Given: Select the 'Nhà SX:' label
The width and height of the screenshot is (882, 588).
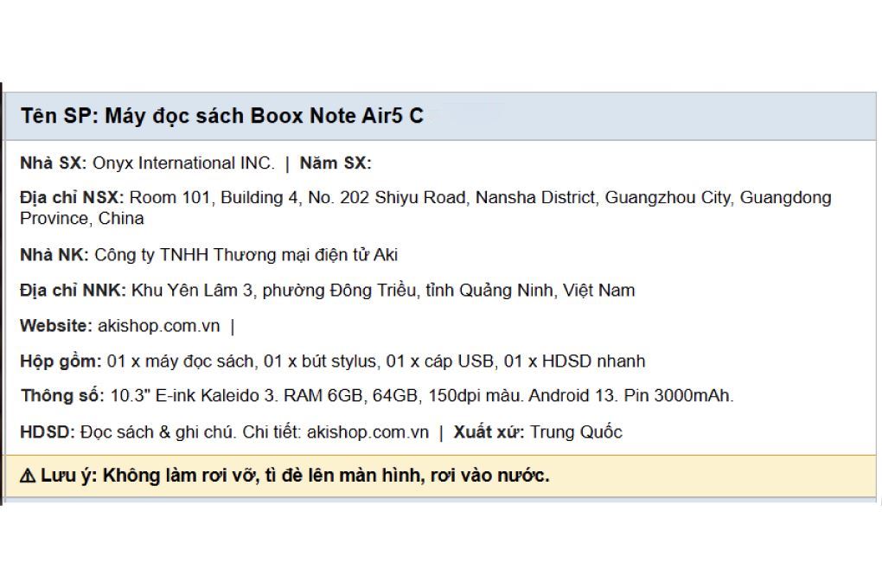Looking at the screenshot, I should click(54, 163).
